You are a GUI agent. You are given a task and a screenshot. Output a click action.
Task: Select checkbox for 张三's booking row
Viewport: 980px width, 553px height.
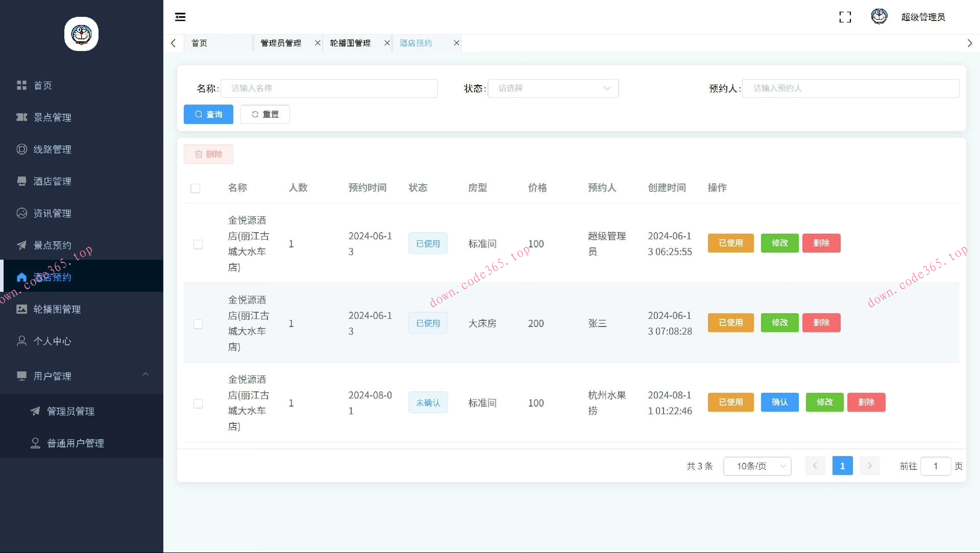click(198, 324)
